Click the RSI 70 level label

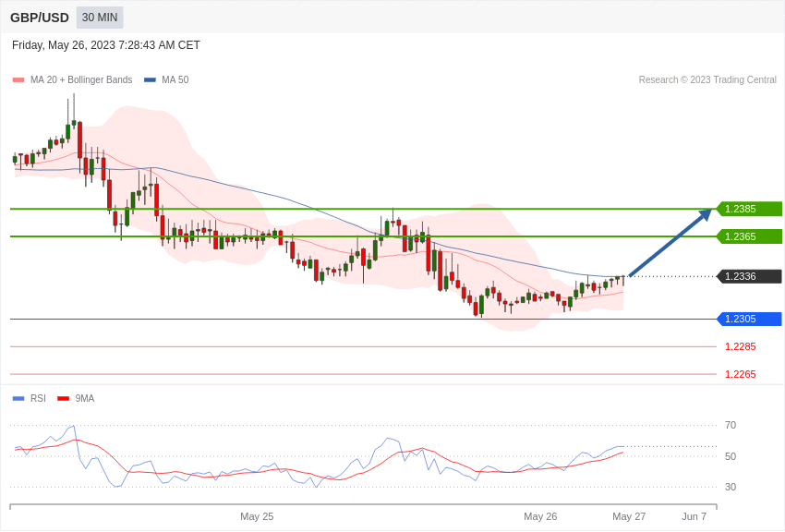(731, 425)
